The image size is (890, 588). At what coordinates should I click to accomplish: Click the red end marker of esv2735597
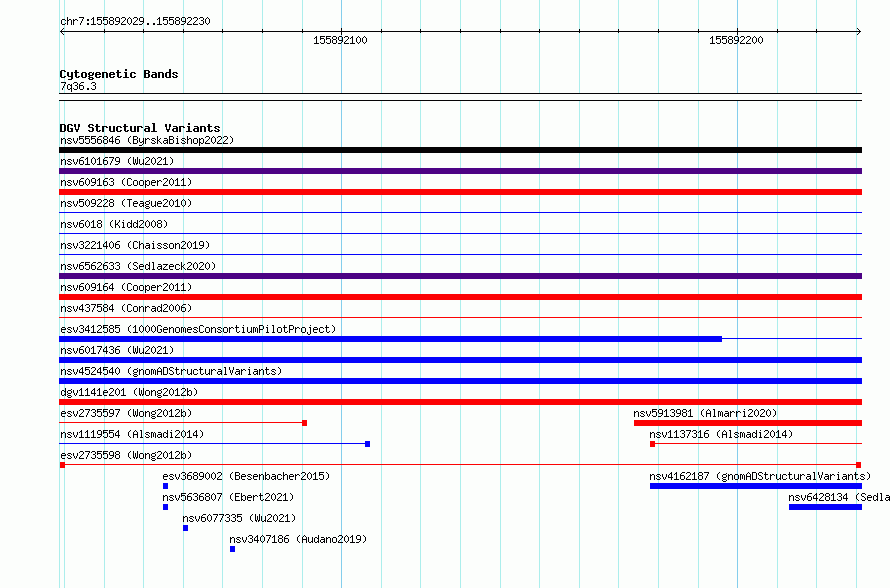(x=305, y=423)
